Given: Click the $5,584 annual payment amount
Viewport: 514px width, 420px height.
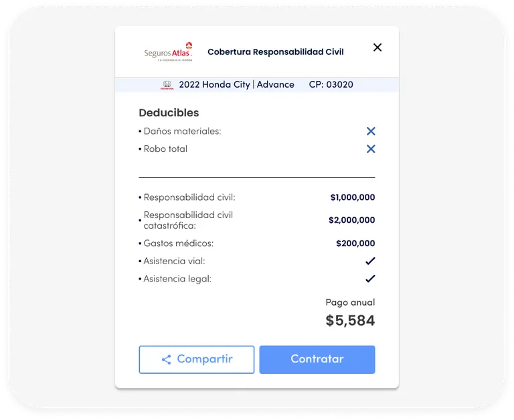Looking at the screenshot, I should pos(350,320).
